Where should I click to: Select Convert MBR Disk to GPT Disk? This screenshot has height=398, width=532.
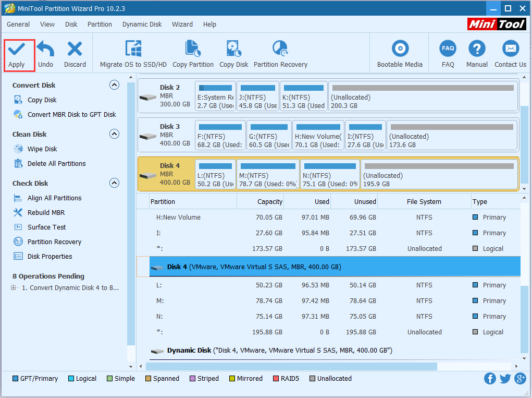(71, 114)
